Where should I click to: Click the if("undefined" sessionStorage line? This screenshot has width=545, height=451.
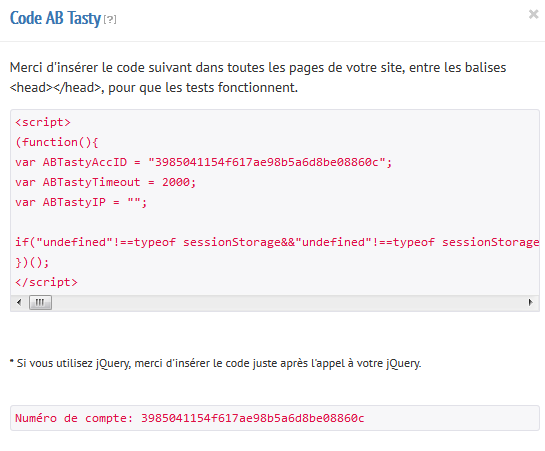[x=277, y=242]
